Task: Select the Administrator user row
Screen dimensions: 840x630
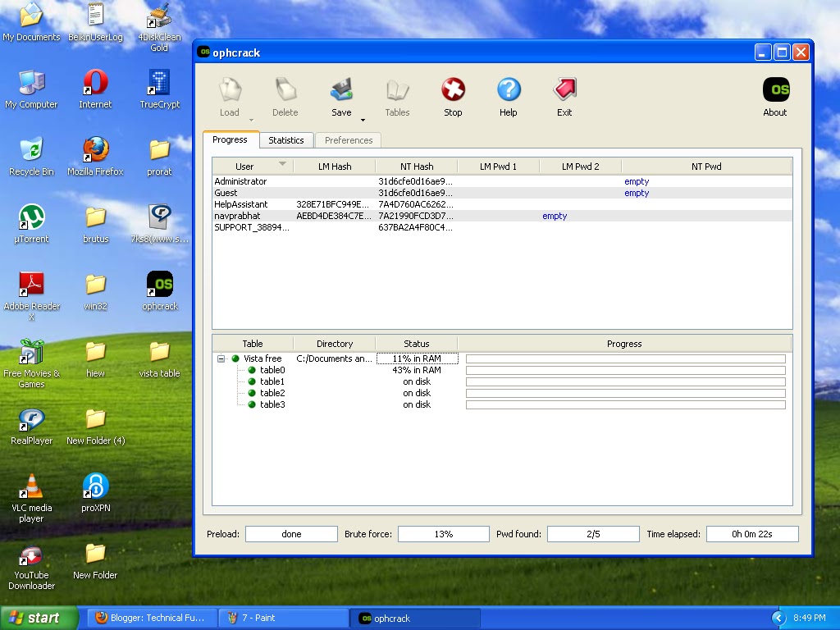Action: pyautogui.click(x=502, y=181)
